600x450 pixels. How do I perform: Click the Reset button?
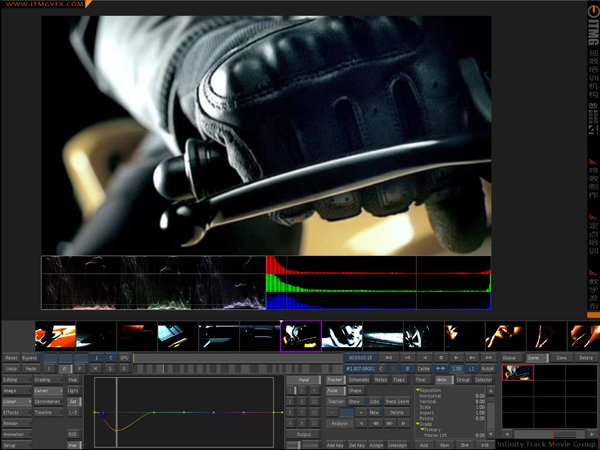11,357
